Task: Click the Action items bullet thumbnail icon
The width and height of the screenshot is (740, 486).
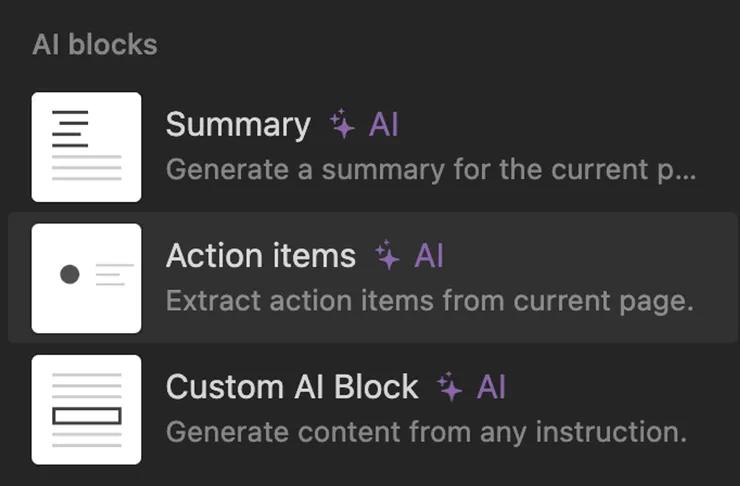Action: 86,277
